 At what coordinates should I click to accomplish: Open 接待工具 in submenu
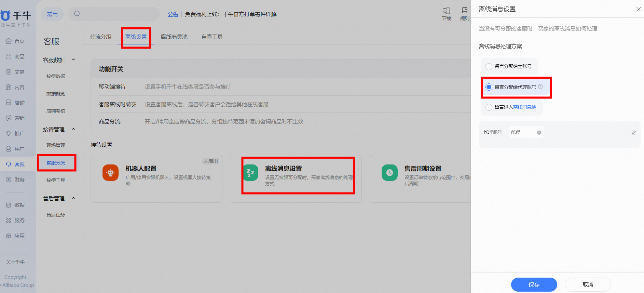[x=56, y=180]
